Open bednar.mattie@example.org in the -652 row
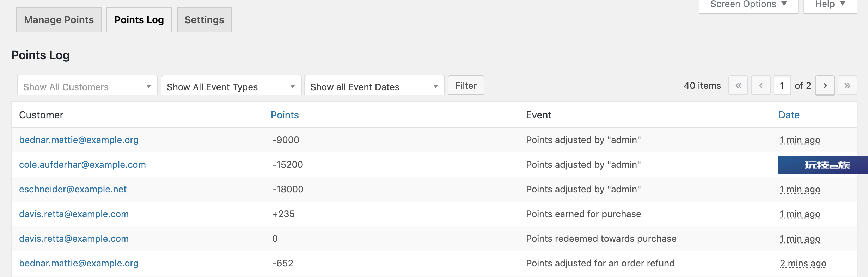Screen dimensions: 868x277 pyautogui.click(x=79, y=263)
